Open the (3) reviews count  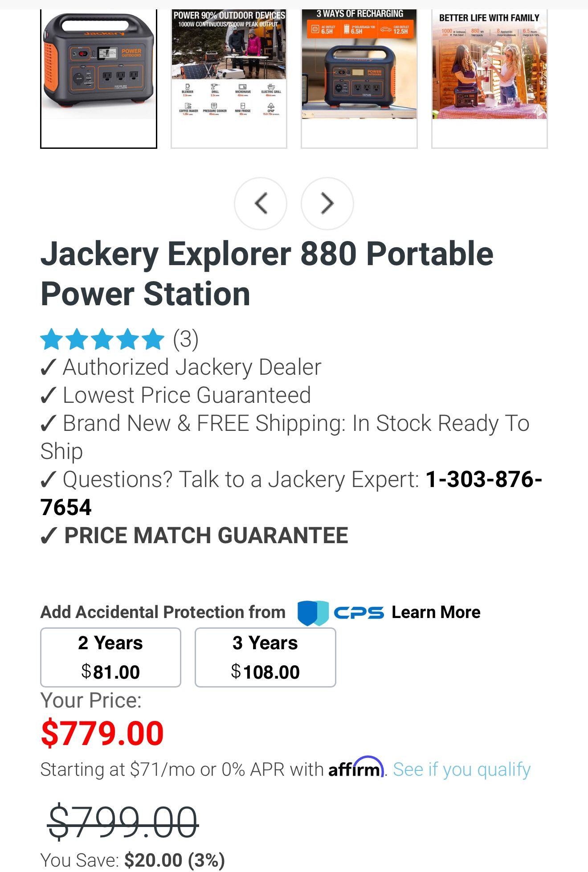coord(186,340)
